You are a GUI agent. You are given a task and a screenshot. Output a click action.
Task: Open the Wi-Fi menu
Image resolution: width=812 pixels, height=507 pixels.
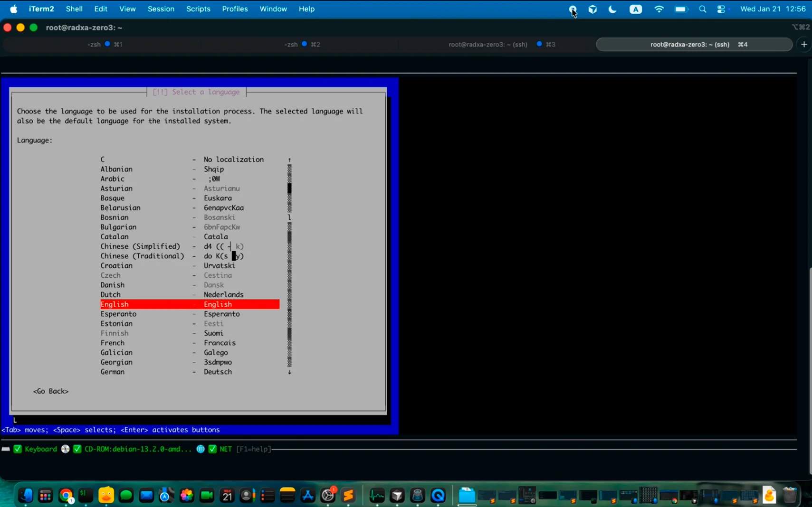[659, 9]
